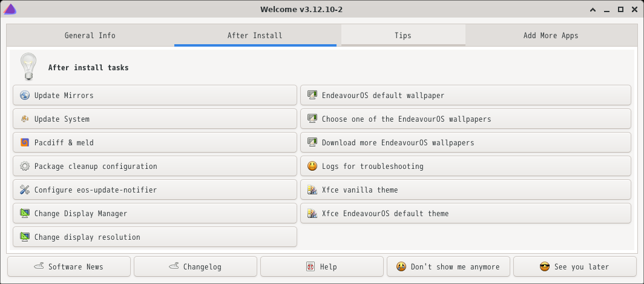Select Don't show me anymore
Image resolution: width=644 pixels, height=284 pixels.
448,266
